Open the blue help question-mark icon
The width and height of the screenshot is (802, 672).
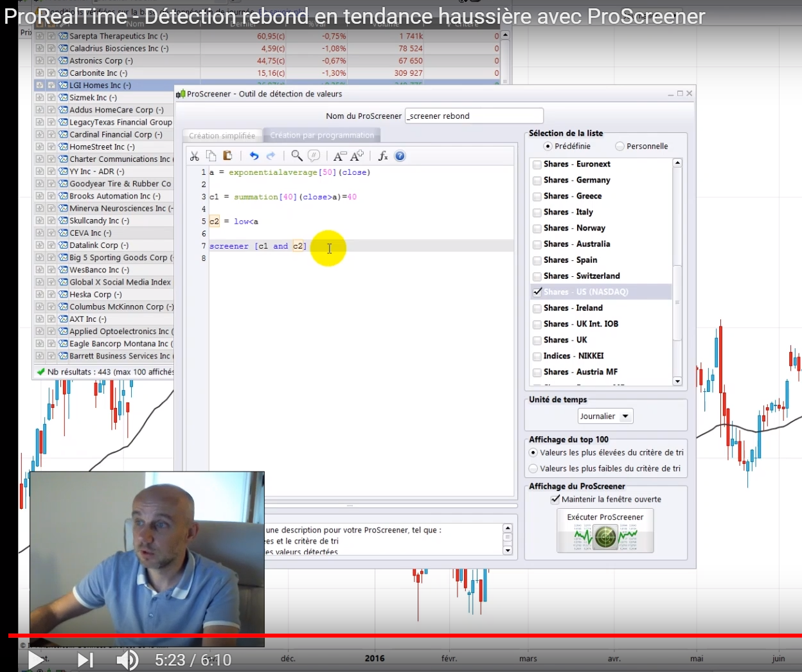[x=400, y=155]
